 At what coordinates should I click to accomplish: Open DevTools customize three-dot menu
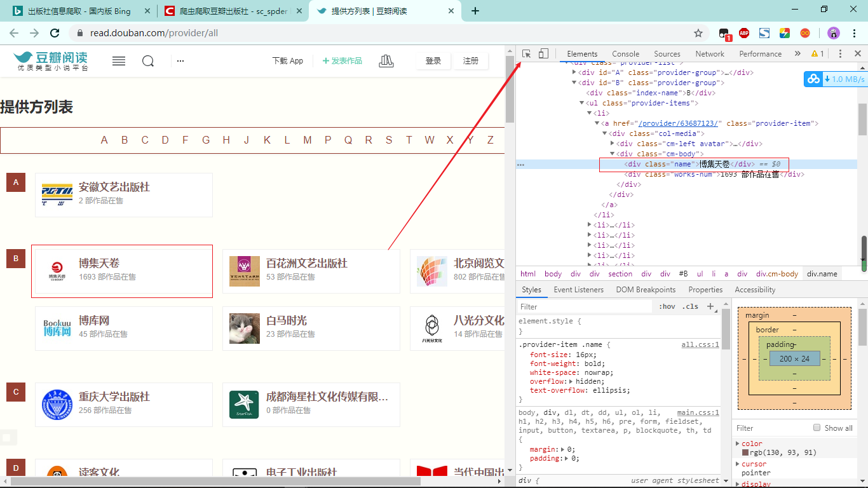[840, 54]
